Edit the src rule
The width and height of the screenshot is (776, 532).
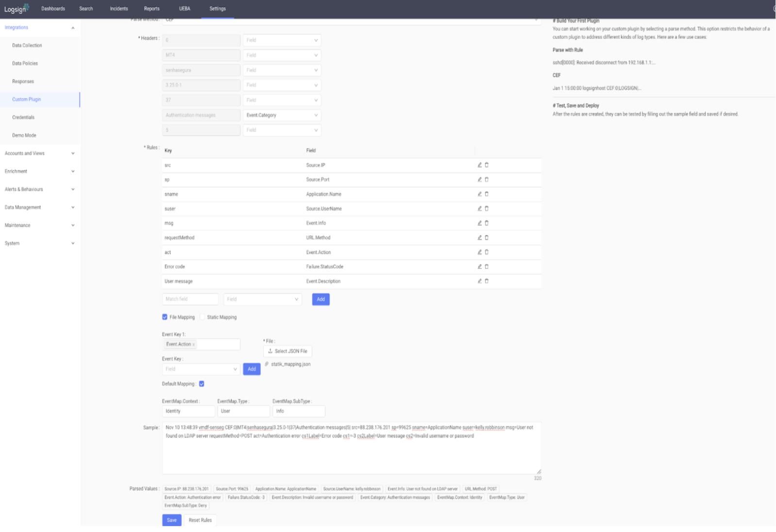[x=479, y=165]
